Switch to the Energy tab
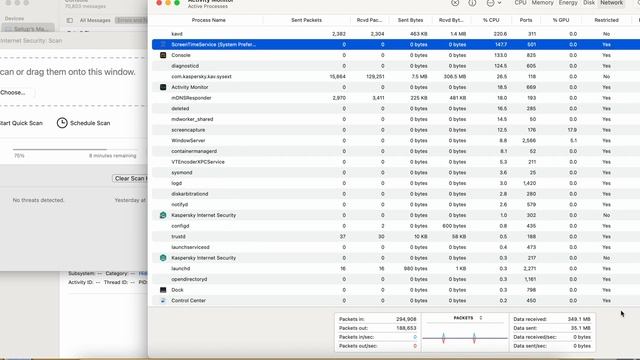 click(x=568, y=3)
